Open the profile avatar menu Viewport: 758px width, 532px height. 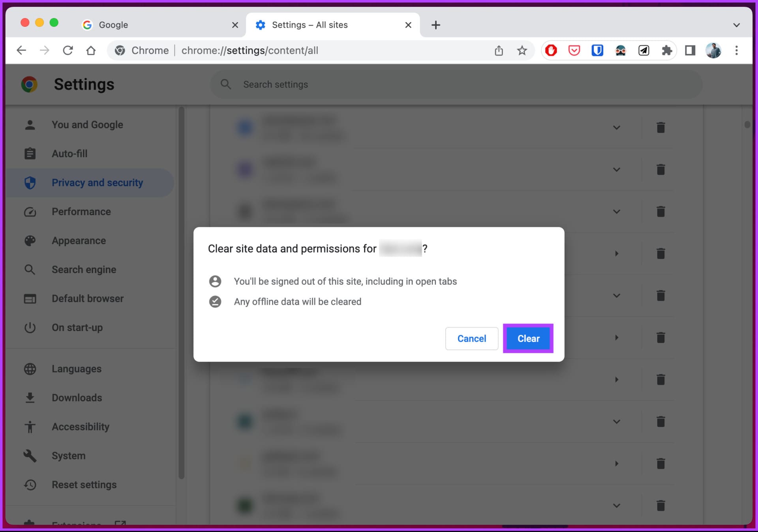click(713, 51)
